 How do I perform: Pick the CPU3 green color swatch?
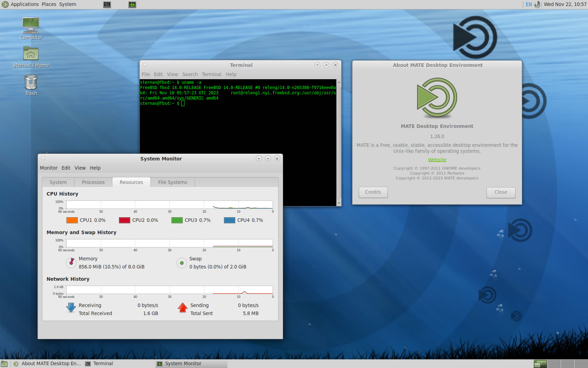177,220
